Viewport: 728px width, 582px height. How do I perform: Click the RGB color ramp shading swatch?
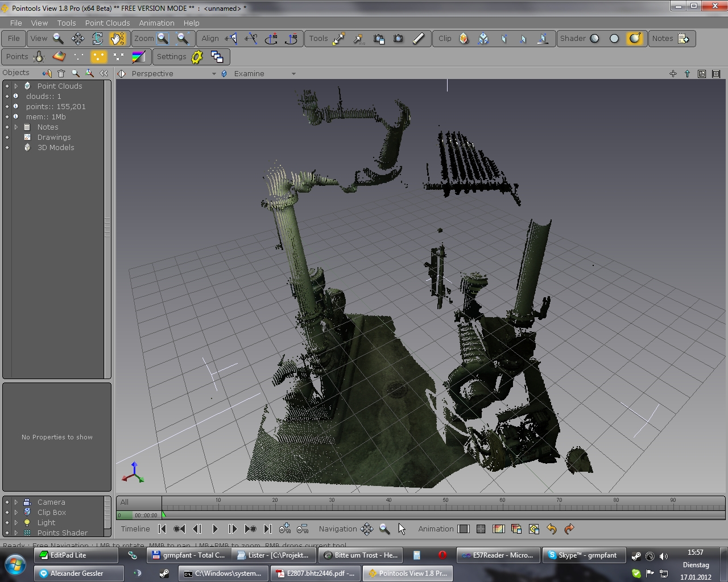(x=139, y=57)
